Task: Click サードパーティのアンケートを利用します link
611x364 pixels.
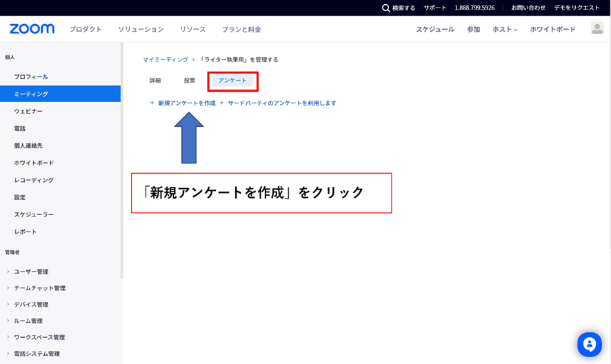Action: tap(282, 103)
